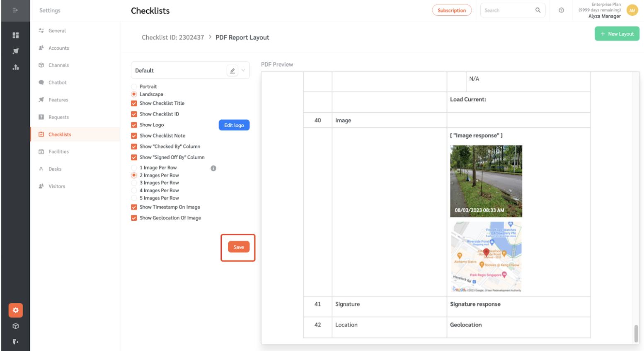Enable the Portrait orientation option
Screen dimensions: 644x352
click(x=134, y=87)
